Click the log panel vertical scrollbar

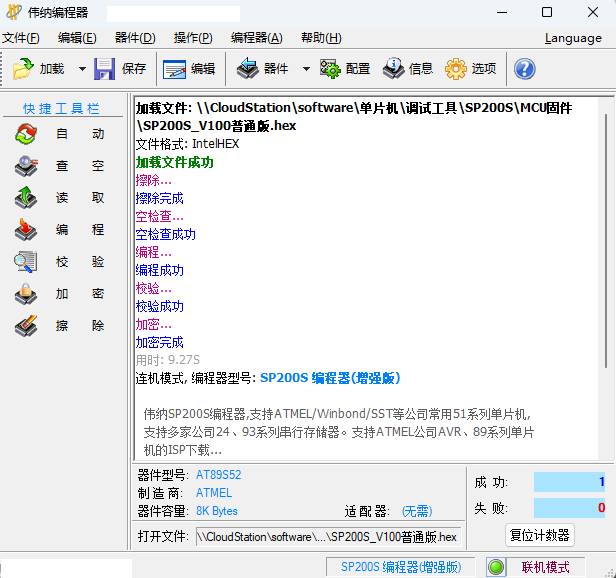[606, 240]
